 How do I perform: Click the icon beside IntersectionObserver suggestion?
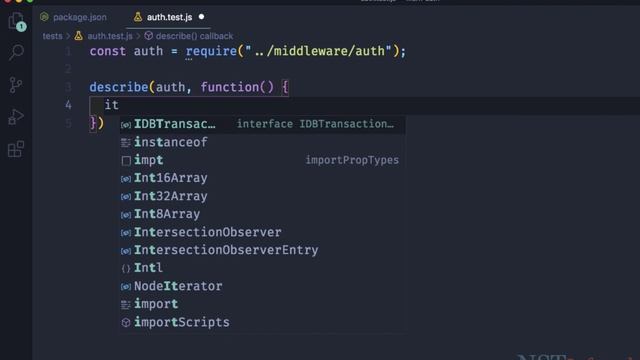coord(126,232)
